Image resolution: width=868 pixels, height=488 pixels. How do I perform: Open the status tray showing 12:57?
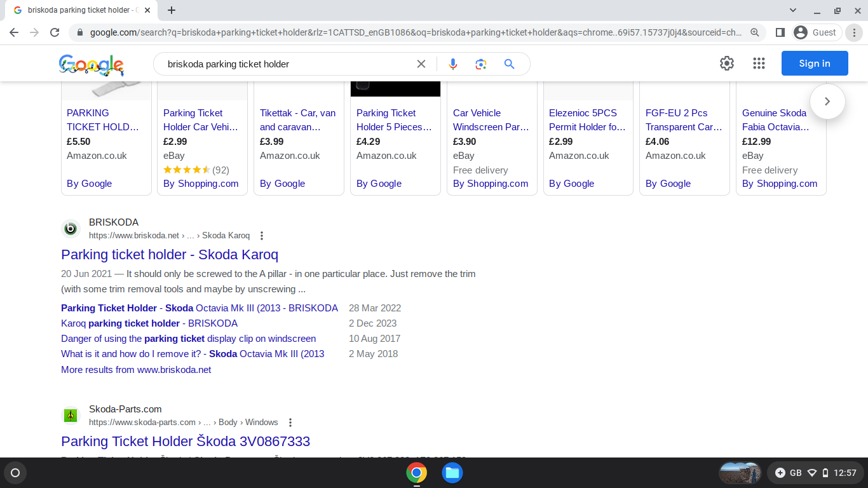815,473
